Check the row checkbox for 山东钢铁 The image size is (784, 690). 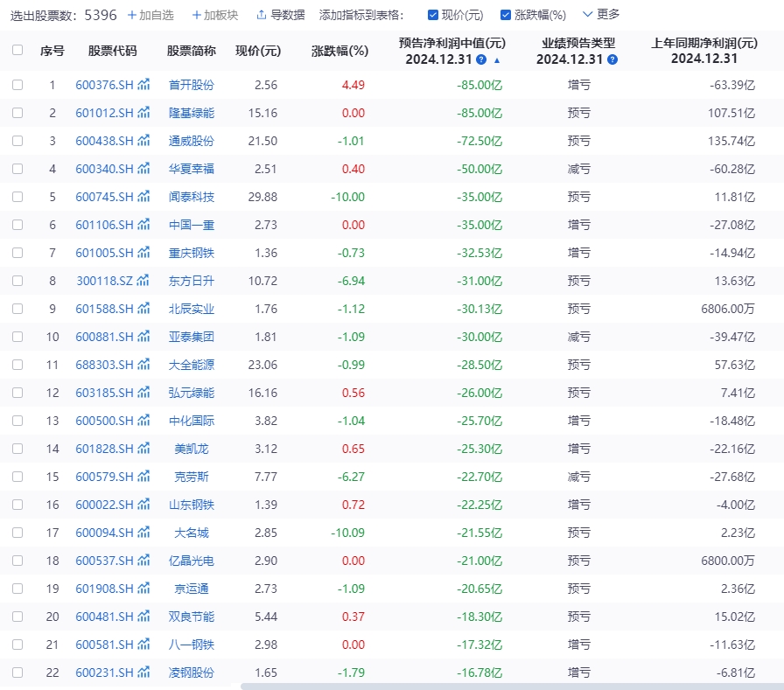coord(17,504)
